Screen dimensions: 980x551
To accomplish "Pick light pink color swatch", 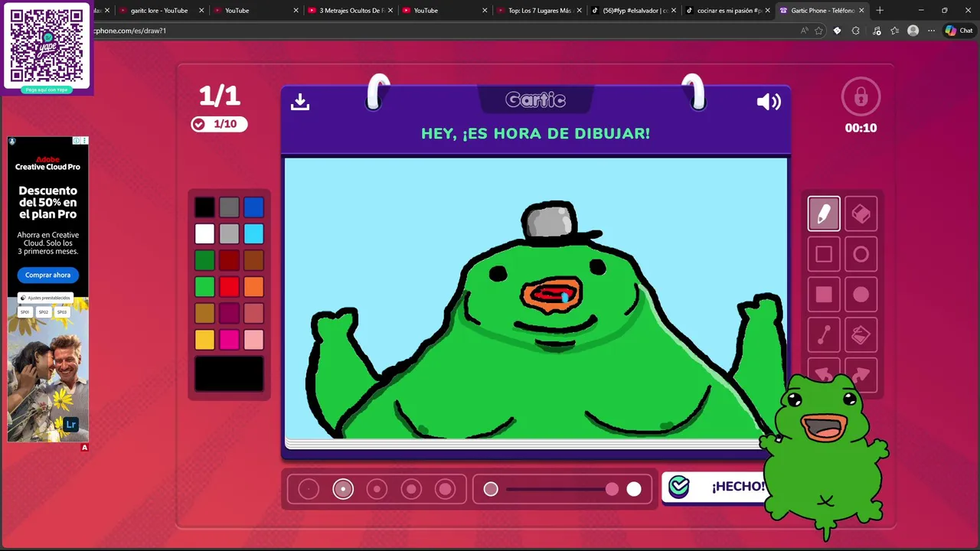I will coord(253,340).
